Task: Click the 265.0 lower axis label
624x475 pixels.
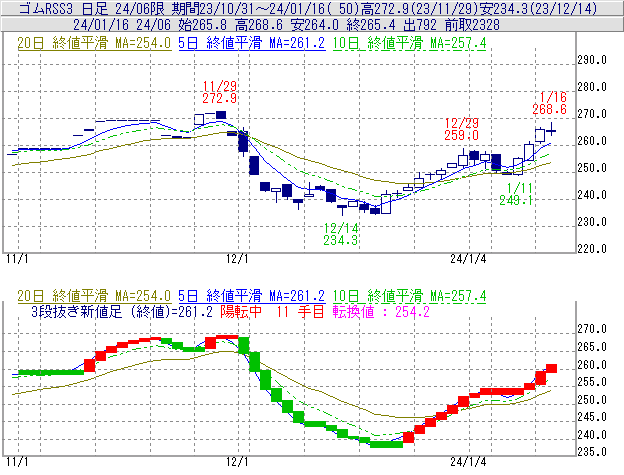Action: [x=592, y=347]
